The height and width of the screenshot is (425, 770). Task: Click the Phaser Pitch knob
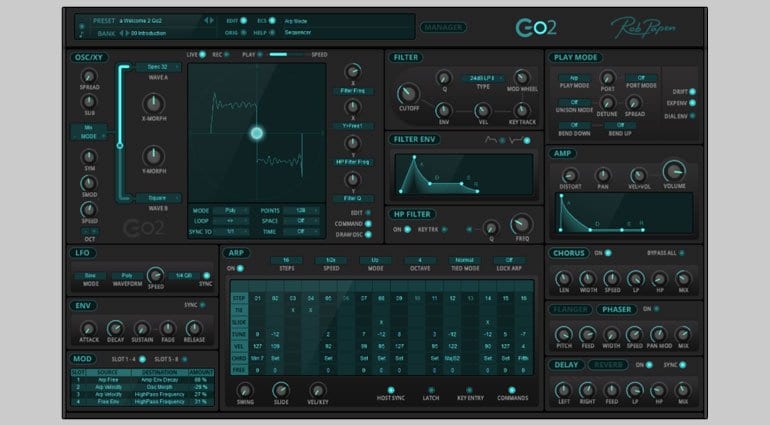(563, 335)
